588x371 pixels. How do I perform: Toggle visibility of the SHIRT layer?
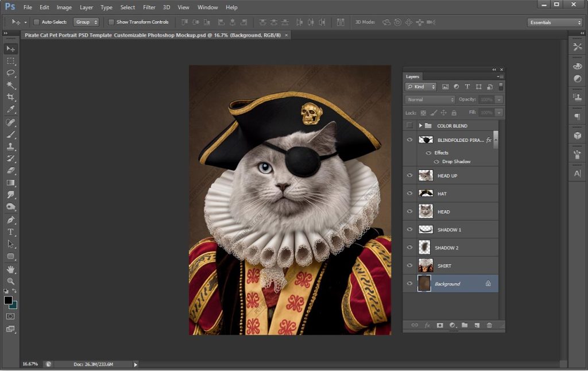click(x=409, y=266)
